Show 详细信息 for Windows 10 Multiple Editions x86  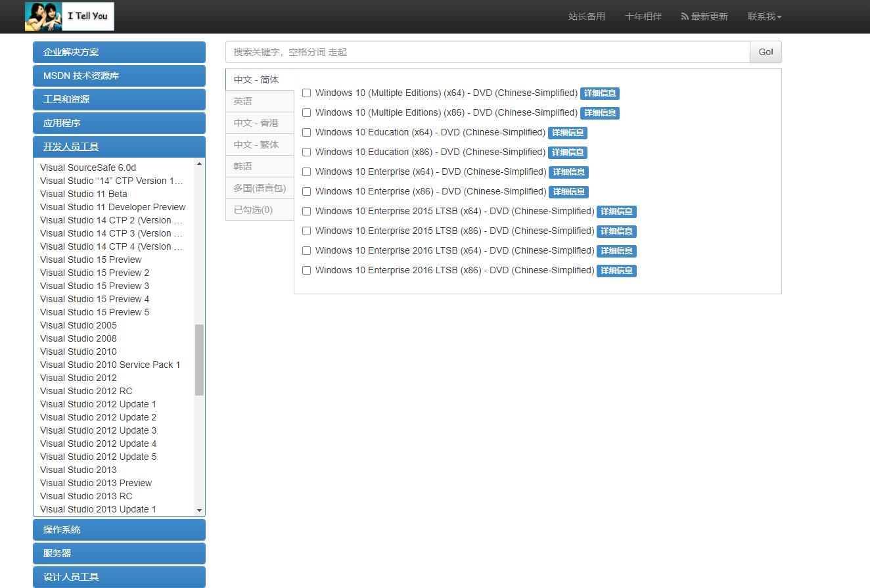tap(599, 113)
